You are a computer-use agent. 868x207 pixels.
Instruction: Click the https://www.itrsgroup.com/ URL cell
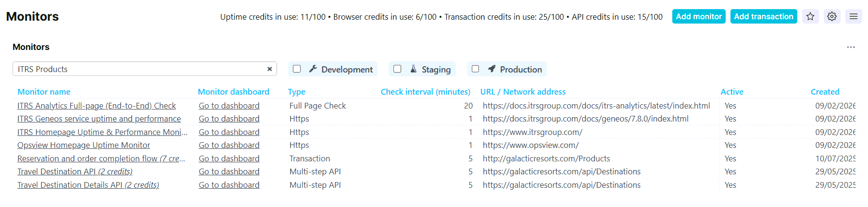(532, 132)
